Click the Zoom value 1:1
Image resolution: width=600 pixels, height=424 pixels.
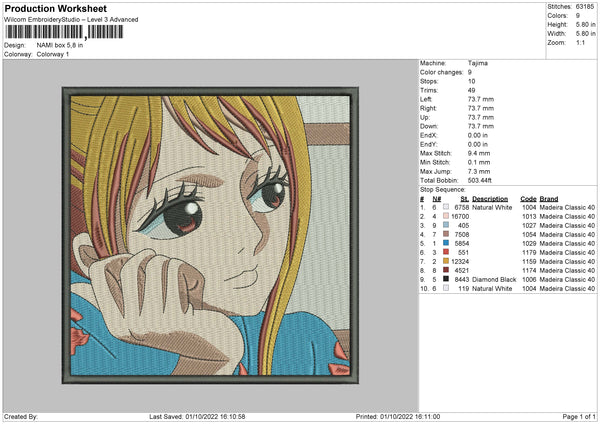[580, 42]
